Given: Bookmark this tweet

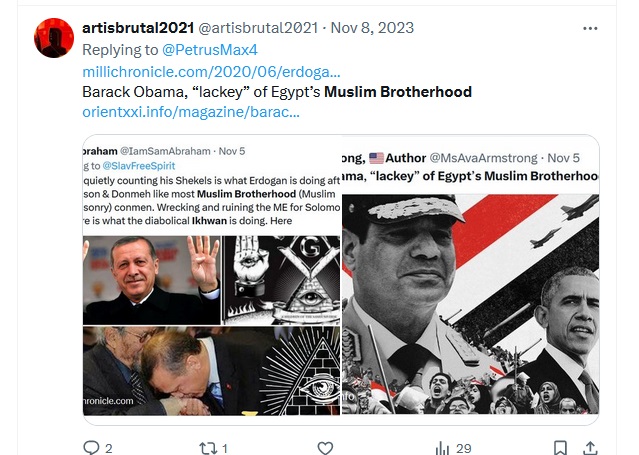Looking at the screenshot, I should click(560, 448).
